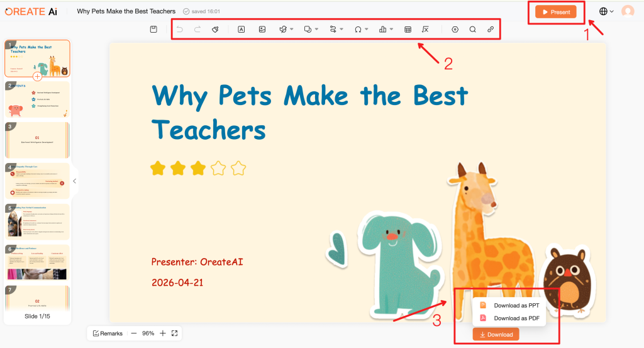Viewport: 644px width, 348px height.
Task: Open the symbol dropdown arrow
Action: (367, 29)
